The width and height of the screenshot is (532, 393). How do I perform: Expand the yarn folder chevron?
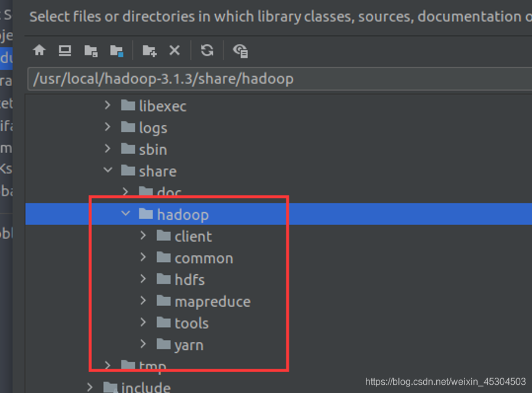[143, 344]
